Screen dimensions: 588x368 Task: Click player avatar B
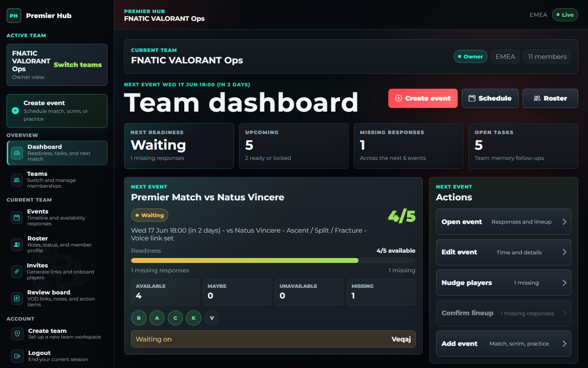coord(139,318)
